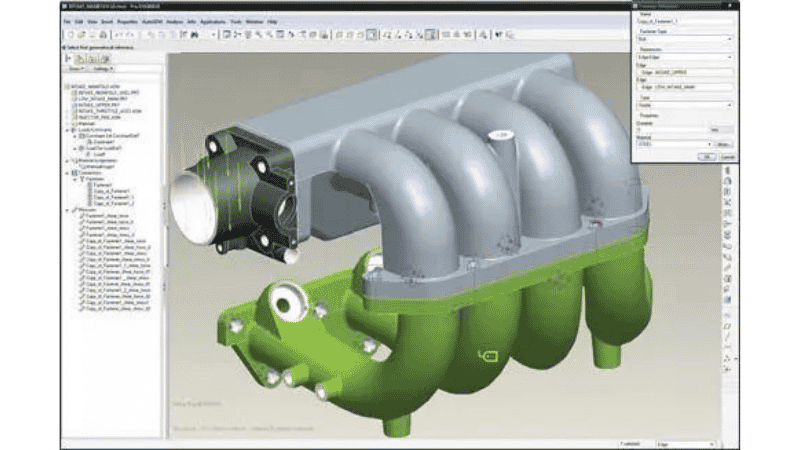Open the Settings dropdown above model tree
This screenshot has width=800, height=450.
103,69
